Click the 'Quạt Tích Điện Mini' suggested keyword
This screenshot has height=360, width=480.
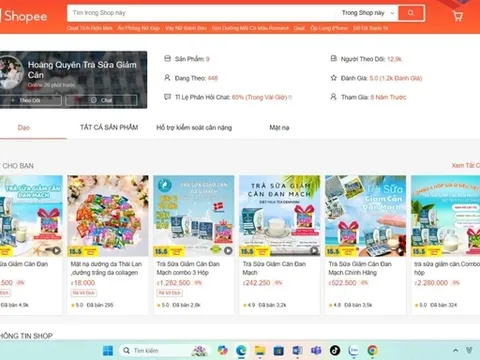point(90,28)
